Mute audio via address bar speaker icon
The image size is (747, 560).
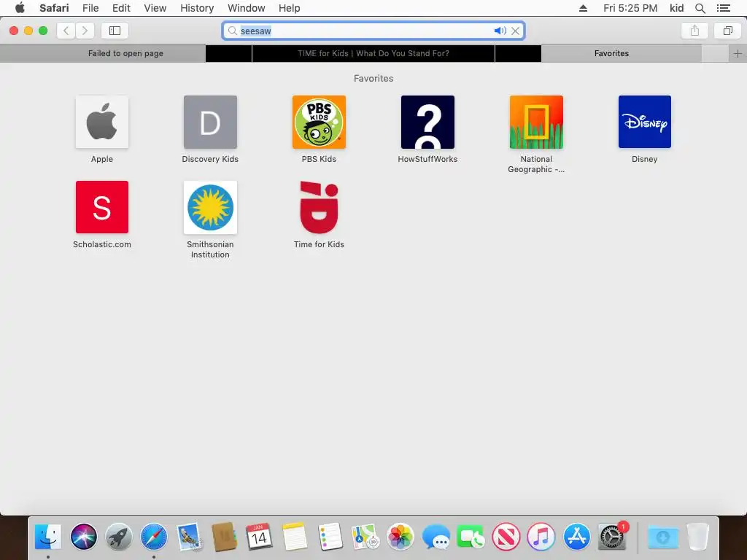(500, 31)
